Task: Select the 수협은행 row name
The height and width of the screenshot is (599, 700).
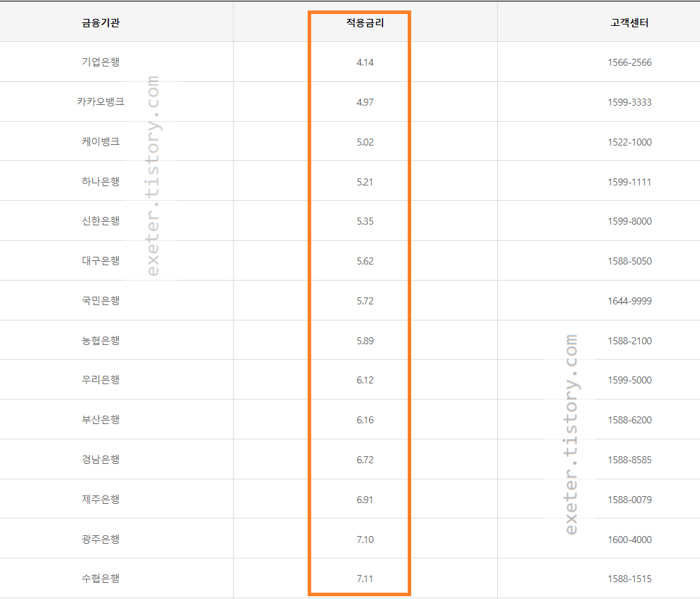Action: pos(101,579)
